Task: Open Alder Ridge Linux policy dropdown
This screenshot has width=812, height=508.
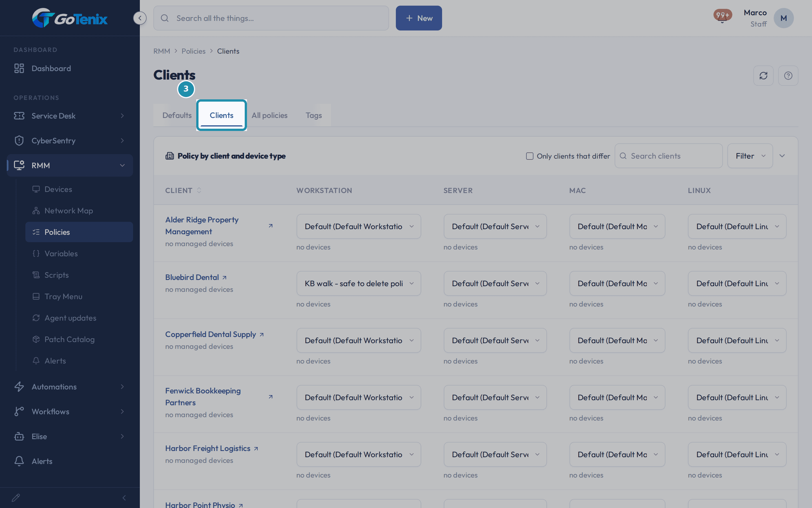Action: (x=737, y=226)
